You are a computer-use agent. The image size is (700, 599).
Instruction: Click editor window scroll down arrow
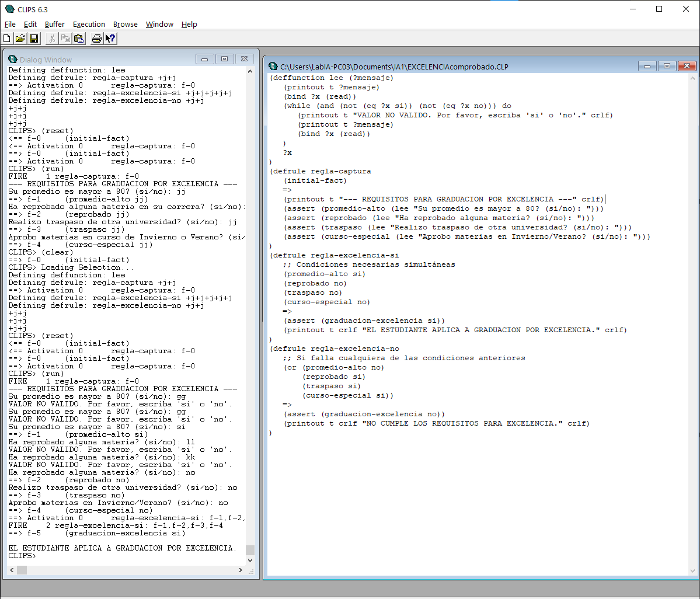(x=692, y=570)
